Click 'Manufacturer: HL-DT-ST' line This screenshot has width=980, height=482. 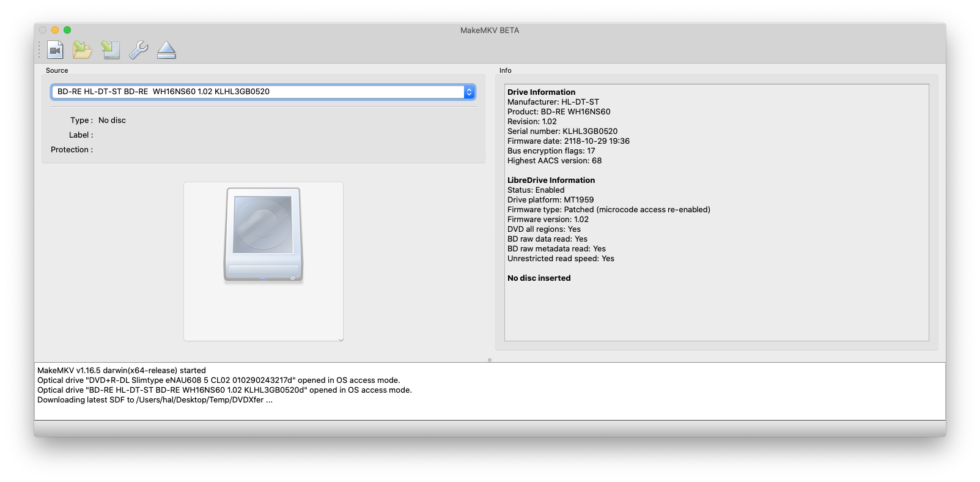click(553, 102)
